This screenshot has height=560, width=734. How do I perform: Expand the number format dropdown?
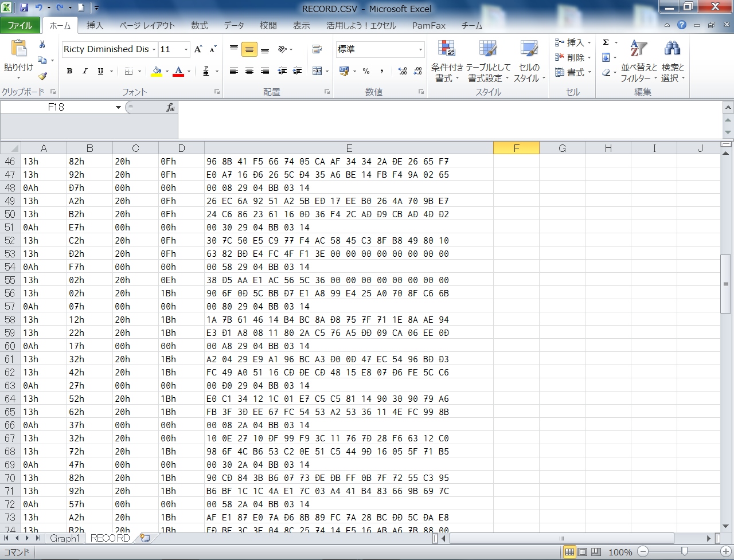coord(420,50)
